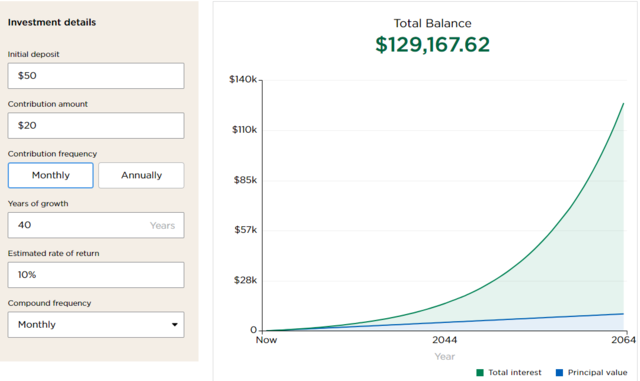Click the Total Balance amount $129,167.62
The image size is (640, 381).
coord(432,45)
